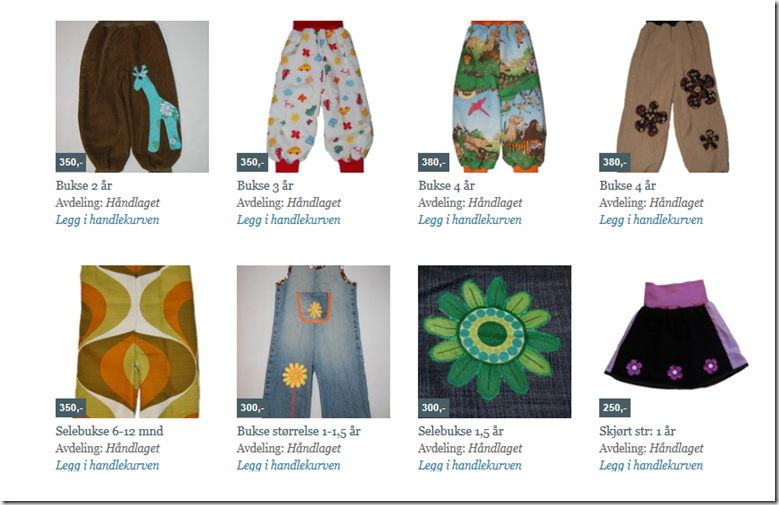Add the jungle print Bukse 4 år to cart
Image resolution: width=779 pixels, height=505 pixels.
470,220
